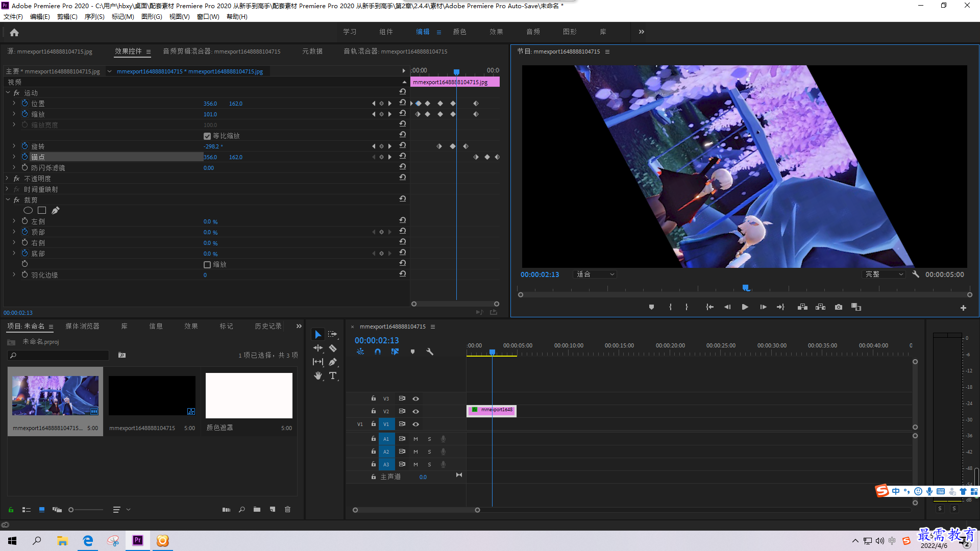Toggle crop zoom checkbox

pos(207,264)
